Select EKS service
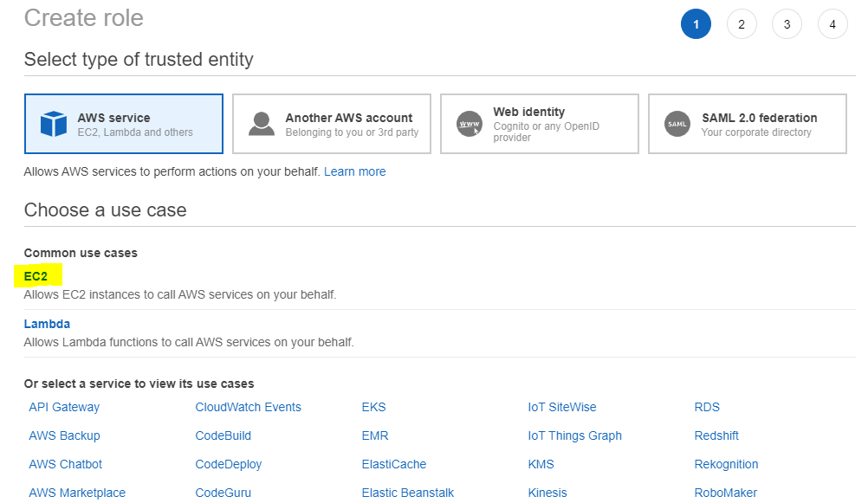868x503 pixels. click(x=373, y=407)
